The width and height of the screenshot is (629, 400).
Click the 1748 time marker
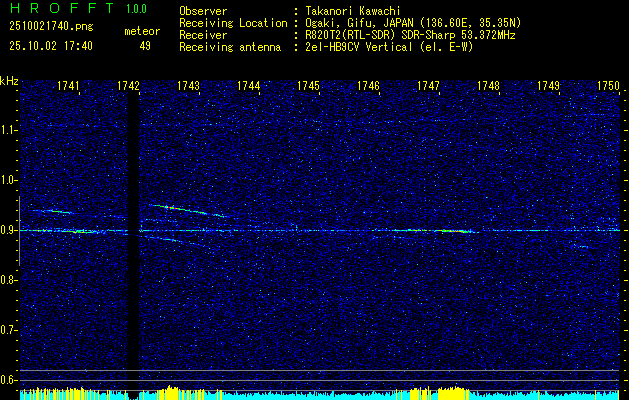pyautogui.click(x=489, y=85)
